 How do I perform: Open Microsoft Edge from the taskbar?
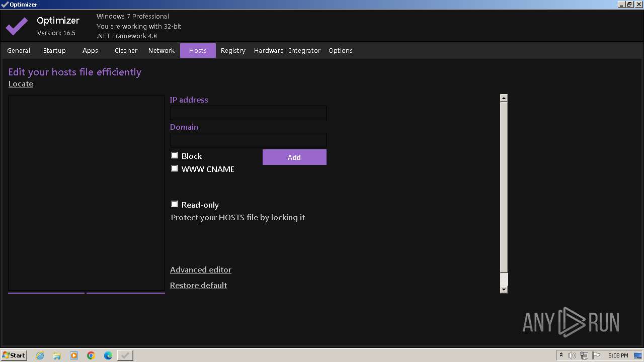(108, 355)
